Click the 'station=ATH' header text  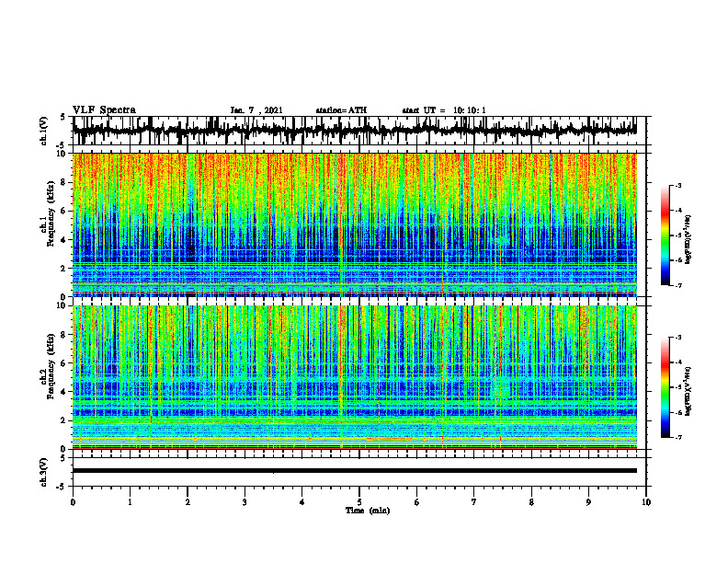click(x=341, y=110)
